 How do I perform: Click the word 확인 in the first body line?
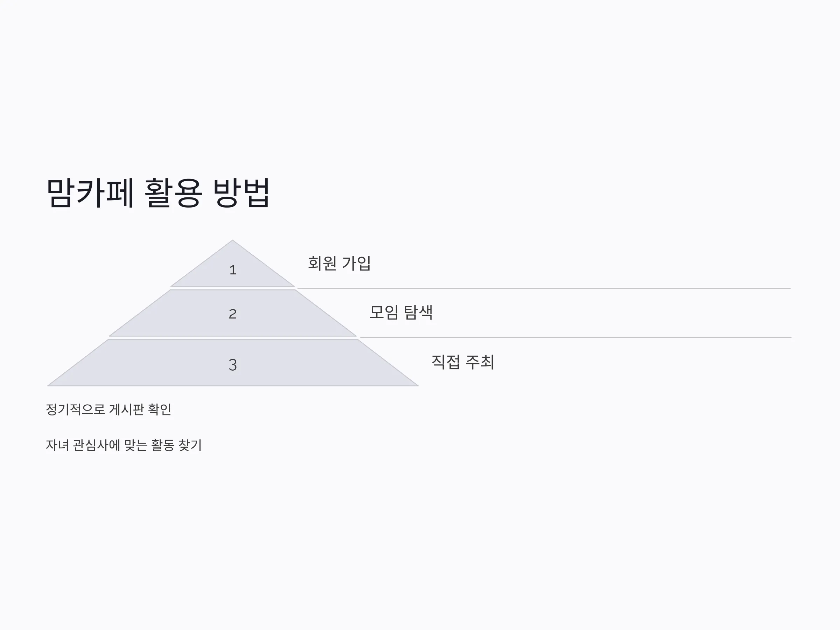[160, 409]
